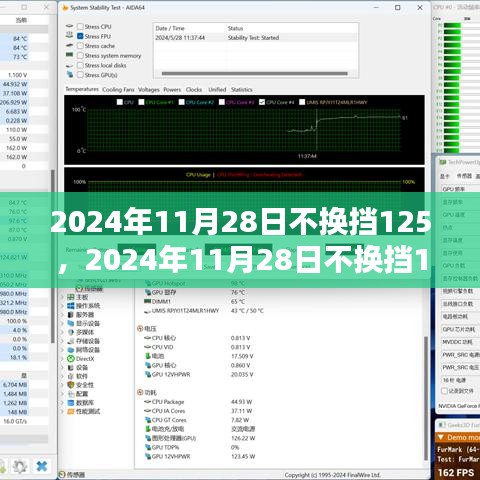Expand the 主板 tree node

click(x=62, y=297)
